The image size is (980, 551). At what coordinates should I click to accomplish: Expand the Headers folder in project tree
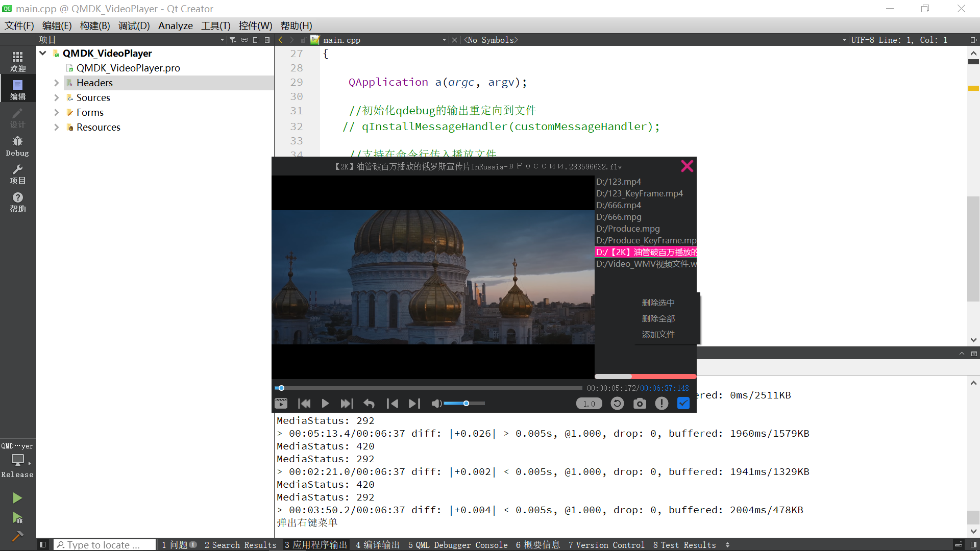click(x=57, y=83)
